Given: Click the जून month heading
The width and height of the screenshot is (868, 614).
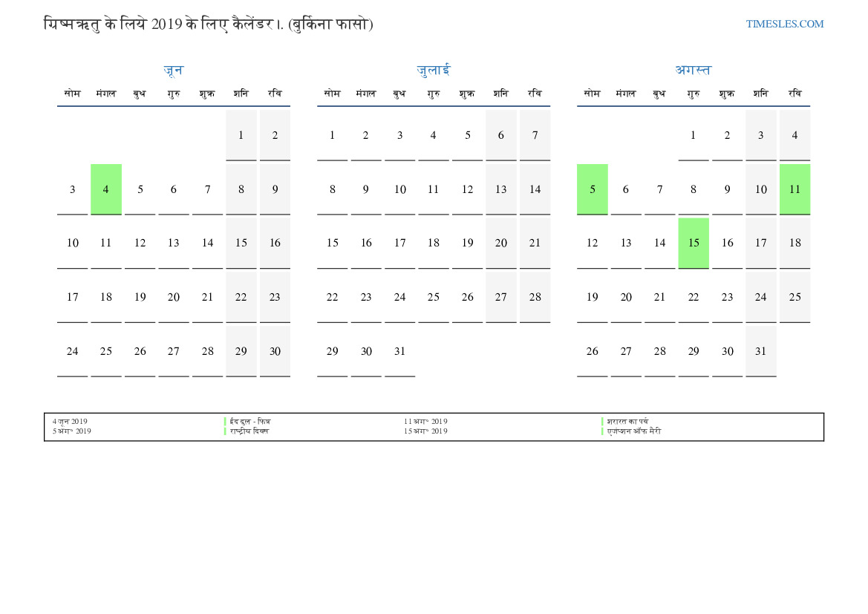Looking at the screenshot, I should 173,71.
